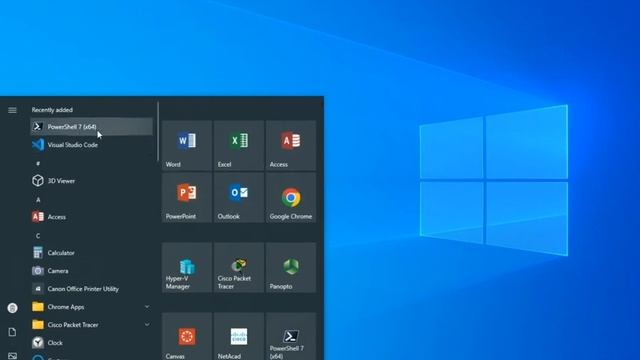The width and height of the screenshot is (640, 360).
Task: Open Documents icon in Start sidebar
Action: pos(12,332)
